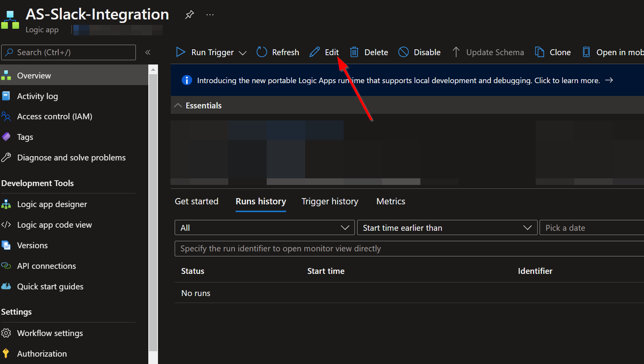Click the Update Schema arrow icon
Screen dimensions: 644x364
pyautogui.click(x=456, y=52)
